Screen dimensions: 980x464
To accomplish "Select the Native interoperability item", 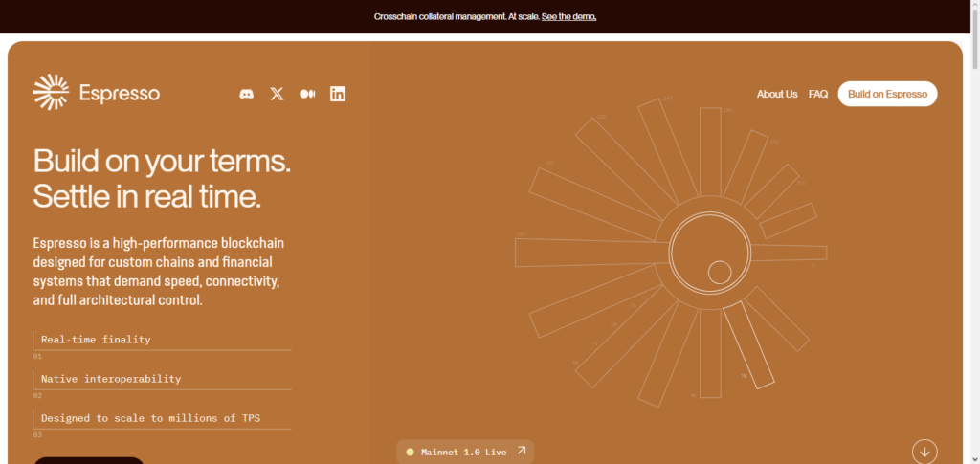I will [163, 379].
